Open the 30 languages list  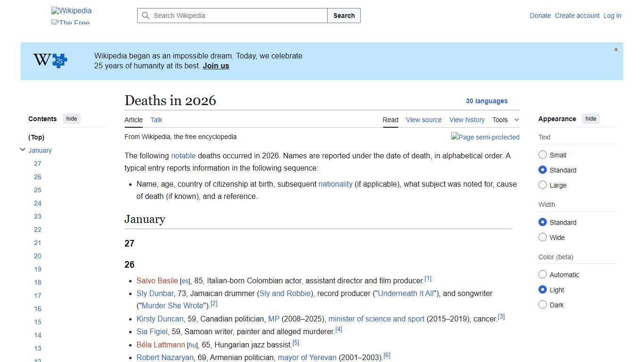click(x=487, y=101)
